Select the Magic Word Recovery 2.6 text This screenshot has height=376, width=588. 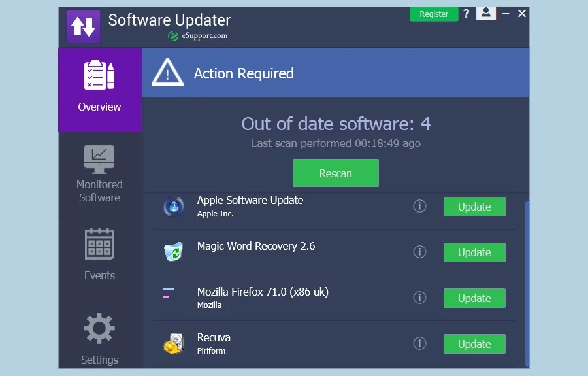(256, 246)
